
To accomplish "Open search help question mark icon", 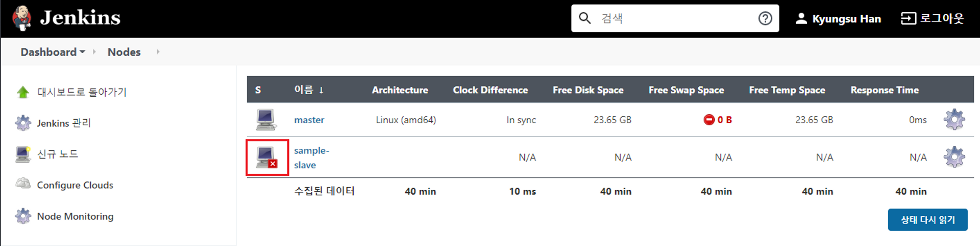I will [765, 18].
